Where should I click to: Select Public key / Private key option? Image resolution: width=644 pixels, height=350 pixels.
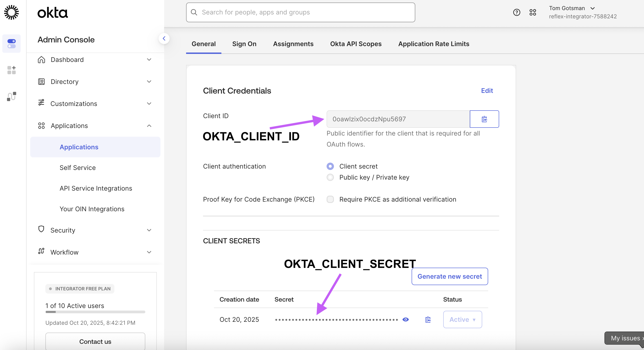pyautogui.click(x=330, y=177)
